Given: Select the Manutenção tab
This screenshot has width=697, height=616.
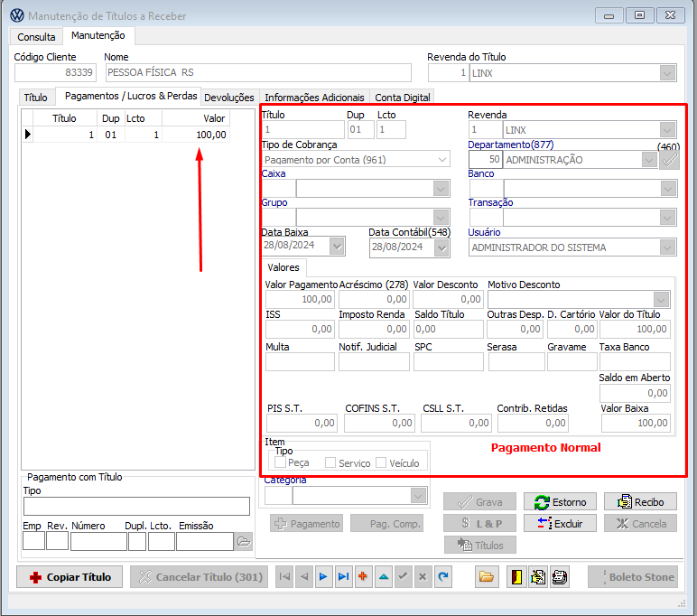Looking at the screenshot, I should pos(98,35).
